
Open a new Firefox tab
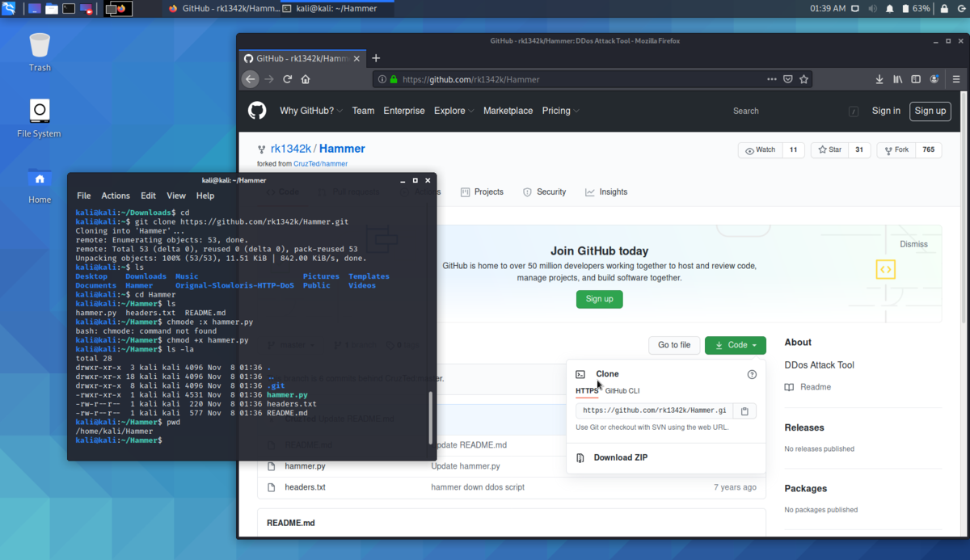pyautogui.click(x=376, y=58)
